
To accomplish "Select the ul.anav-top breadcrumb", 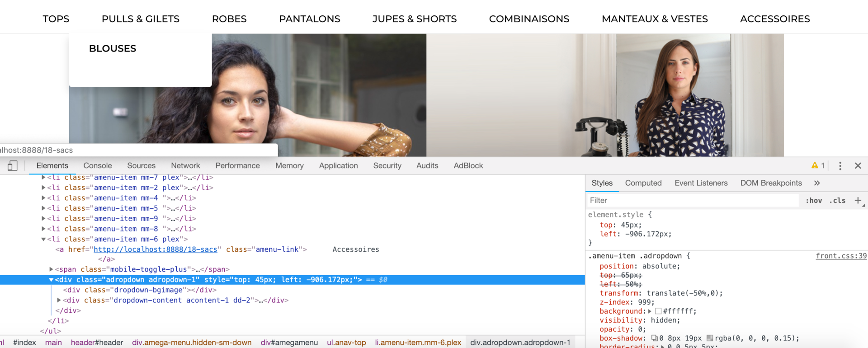I will pos(346,343).
